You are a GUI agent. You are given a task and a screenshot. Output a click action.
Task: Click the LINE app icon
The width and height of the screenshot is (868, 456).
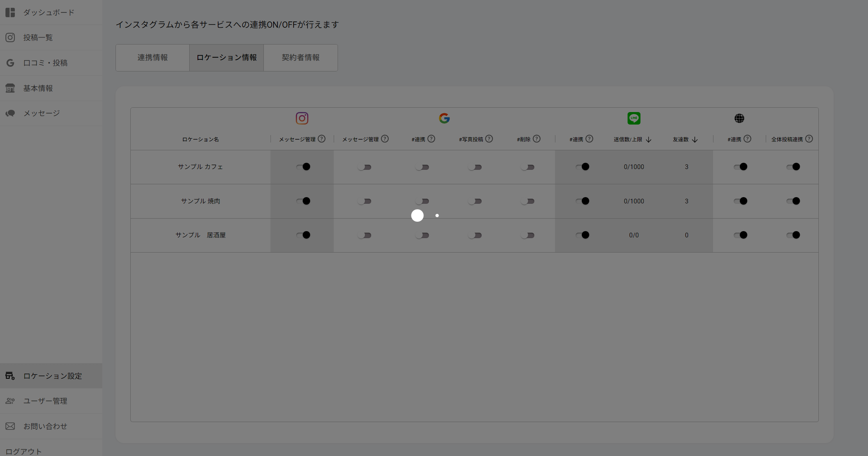[634, 118]
